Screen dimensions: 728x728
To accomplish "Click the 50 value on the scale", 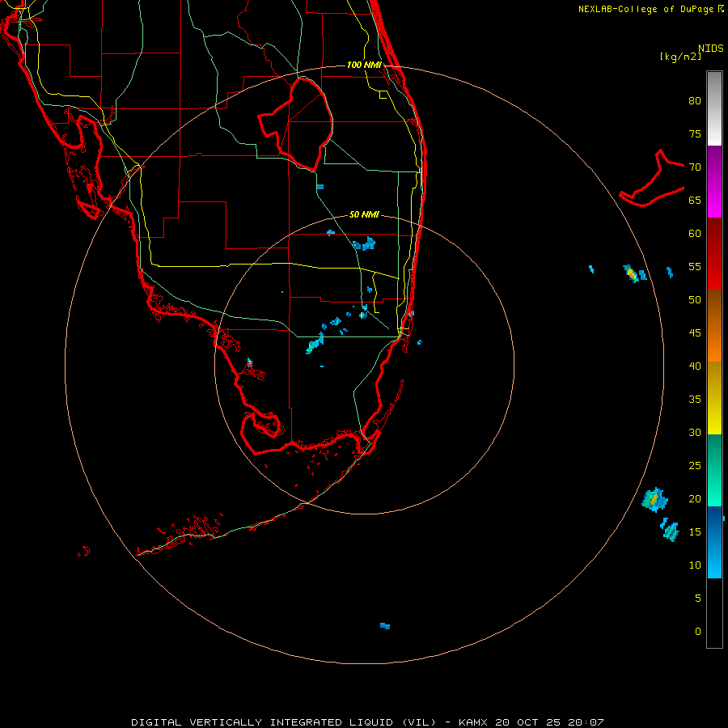I will 695,300.
